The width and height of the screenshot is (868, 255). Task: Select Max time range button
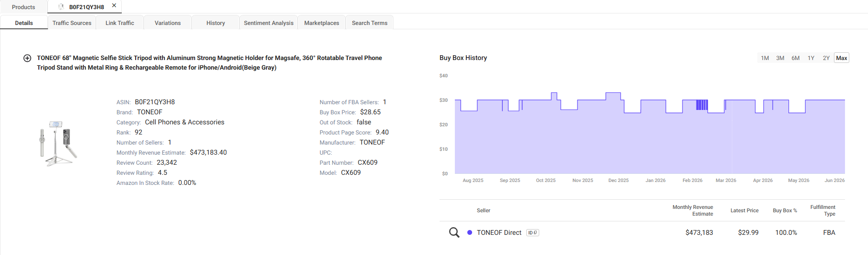coord(842,58)
